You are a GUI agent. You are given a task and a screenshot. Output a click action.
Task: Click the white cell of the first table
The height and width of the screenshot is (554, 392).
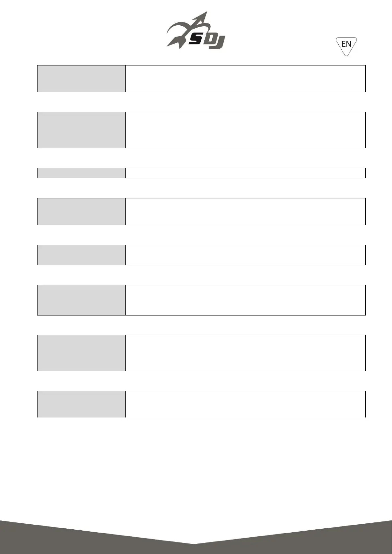coord(245,79)
